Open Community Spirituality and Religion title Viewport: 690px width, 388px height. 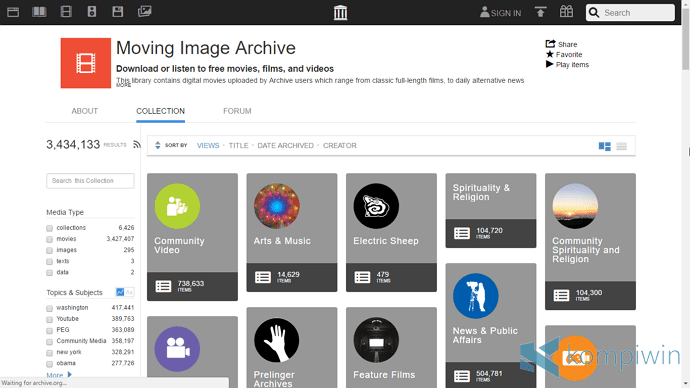pyautogui.click(x=586, y=250)
